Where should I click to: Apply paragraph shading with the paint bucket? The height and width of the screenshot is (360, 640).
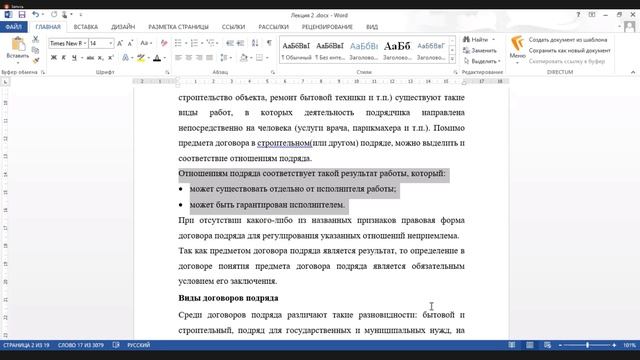244,58
